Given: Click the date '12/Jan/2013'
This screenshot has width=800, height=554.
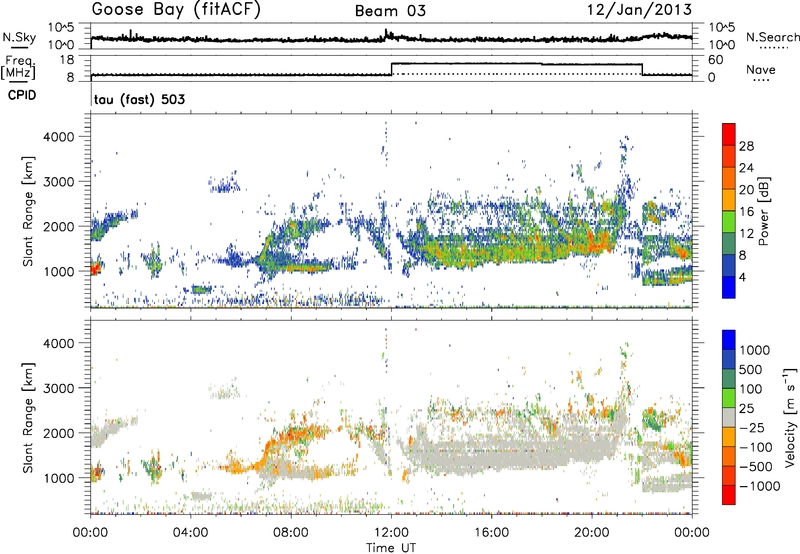Looking at the screenshot, I should 640,10.
